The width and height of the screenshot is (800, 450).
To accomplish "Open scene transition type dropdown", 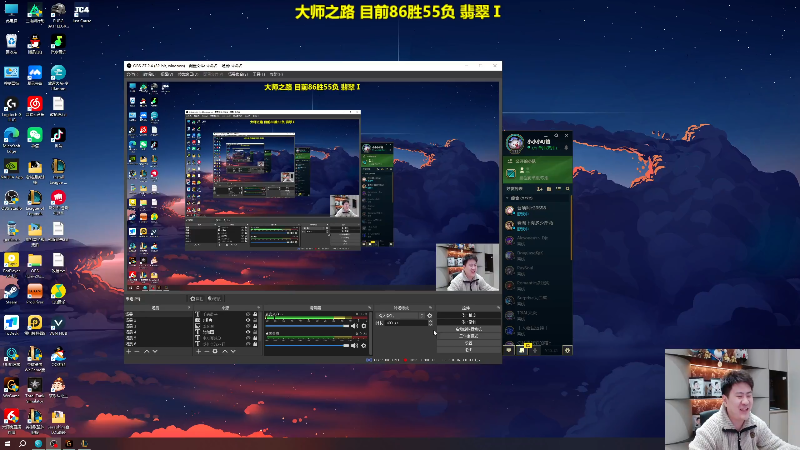I will click(x=401, y=315).
